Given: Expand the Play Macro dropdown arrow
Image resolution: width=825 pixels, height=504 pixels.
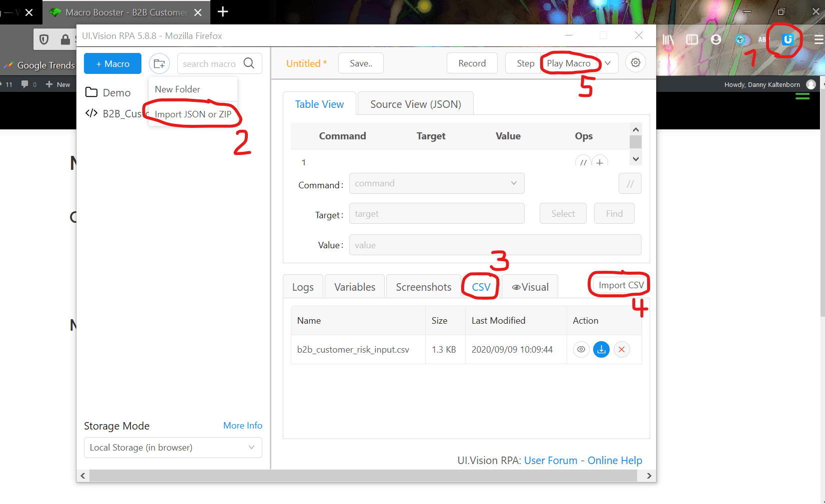Looking at the screenshot, I should pyautogui.click(x=608, y=63).
